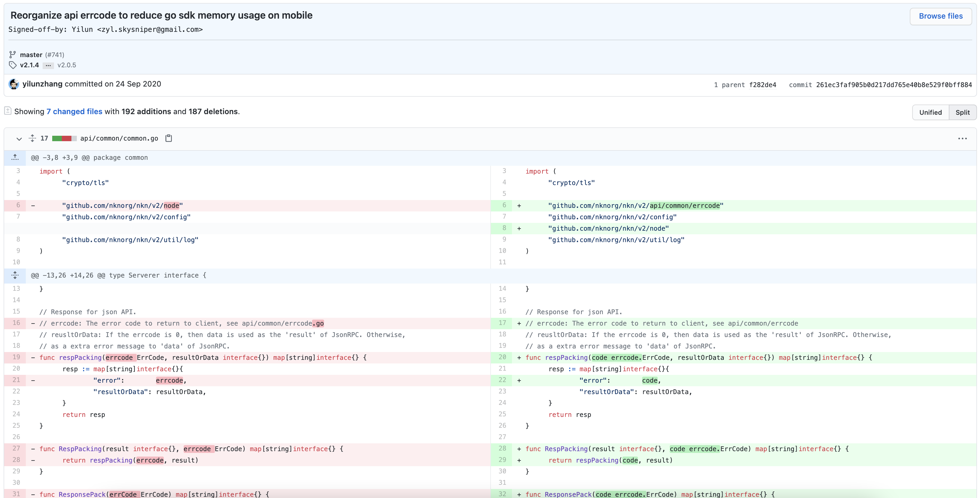Expand hidden lines above package common hunk
The width and height of the screenshot is (980, 498).
pos(15,157)
